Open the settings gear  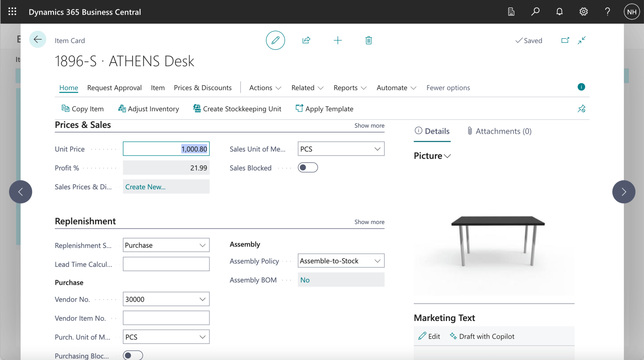(x=583, y=12)
